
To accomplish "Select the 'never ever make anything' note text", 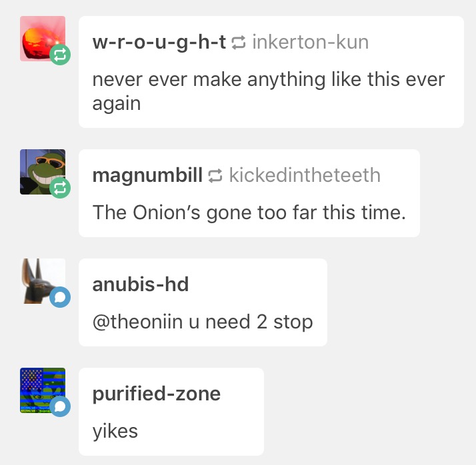I will pos(269,91).
